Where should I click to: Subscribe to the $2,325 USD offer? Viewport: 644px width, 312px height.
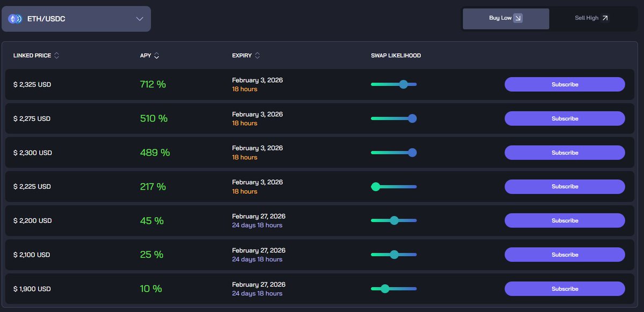click(x=565, y=84)
